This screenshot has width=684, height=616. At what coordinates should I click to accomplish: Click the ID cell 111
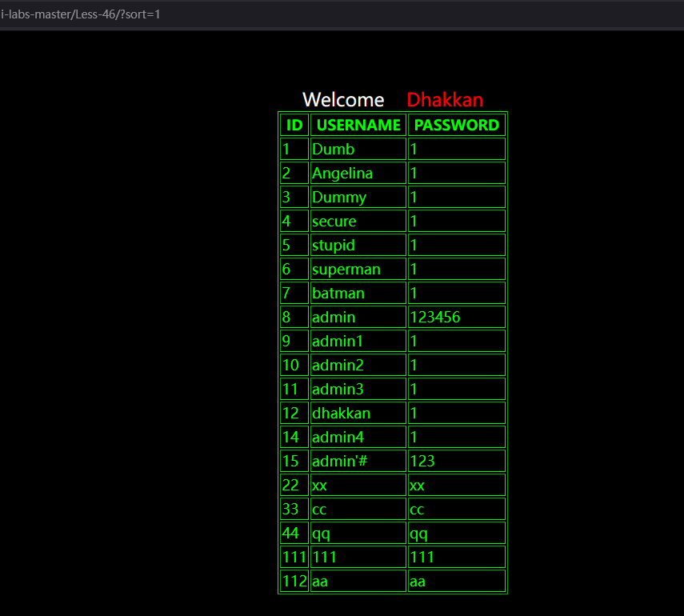click(x=294, y=557)
